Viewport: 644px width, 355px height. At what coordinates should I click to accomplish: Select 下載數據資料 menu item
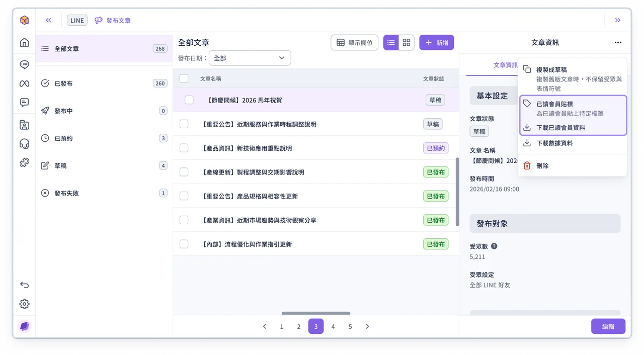573,143
